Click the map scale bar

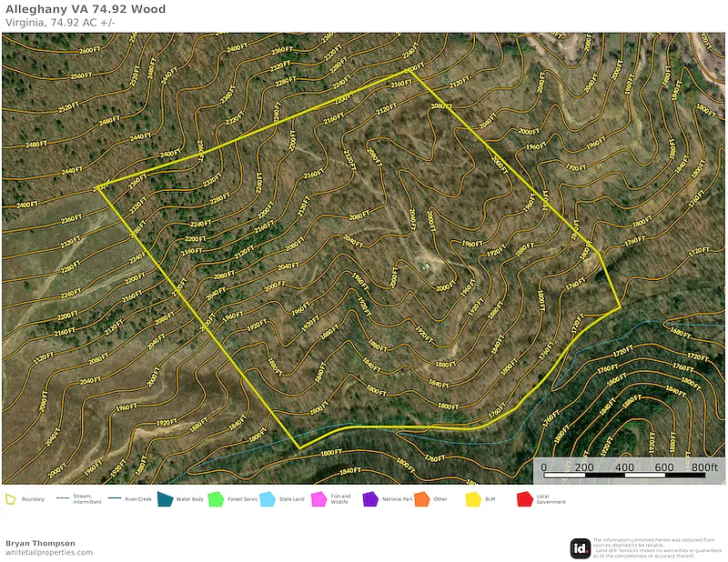pyautogui.click(x=624, y=475)
